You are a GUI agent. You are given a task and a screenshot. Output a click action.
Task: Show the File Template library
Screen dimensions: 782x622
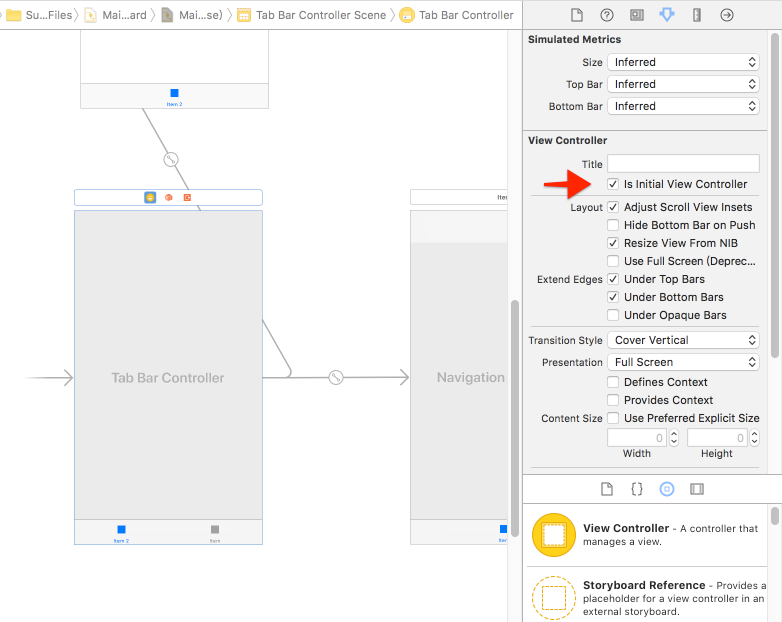click(x=606, y=489)
